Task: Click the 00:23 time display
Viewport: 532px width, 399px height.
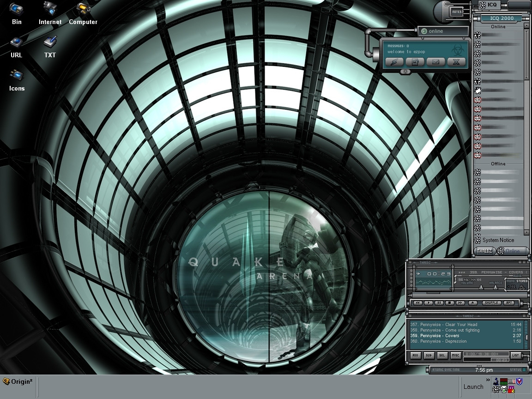Action: [439, 274]
